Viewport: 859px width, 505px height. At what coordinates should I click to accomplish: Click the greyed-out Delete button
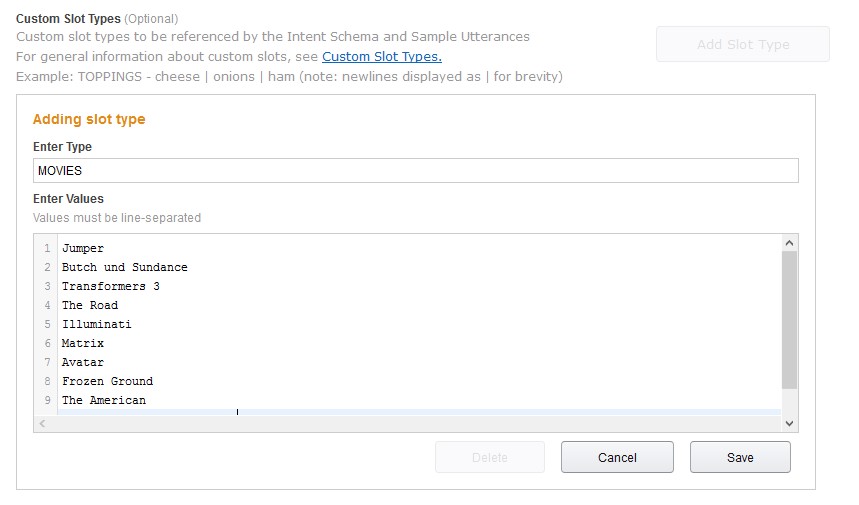click(x=489, y=457)
